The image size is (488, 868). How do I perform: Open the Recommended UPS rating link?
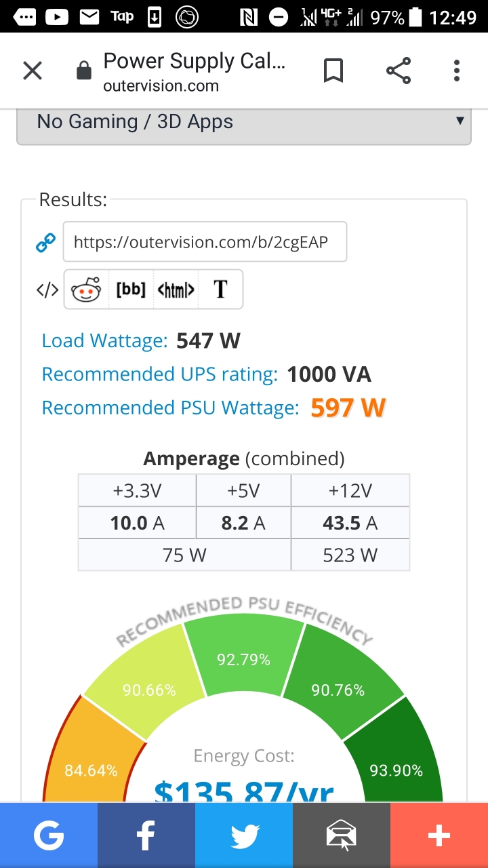pos(160,374)
